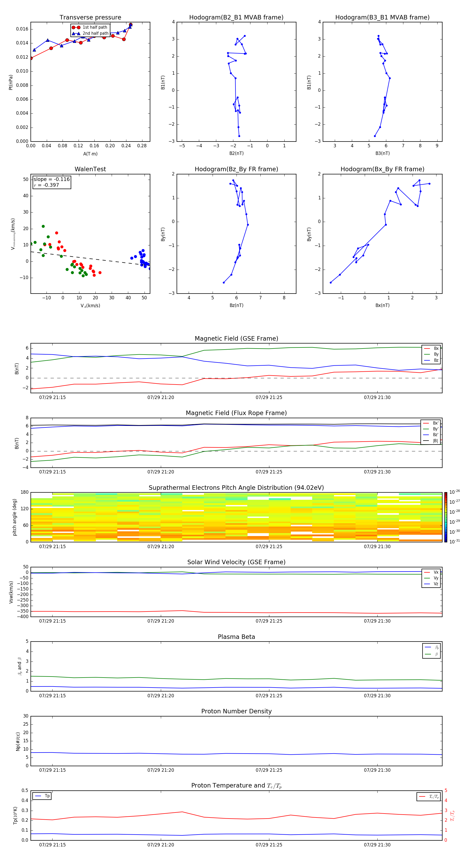Click the Bx legend entry in GSE field panel
This screenshot has width=473, height=868.
431,349
